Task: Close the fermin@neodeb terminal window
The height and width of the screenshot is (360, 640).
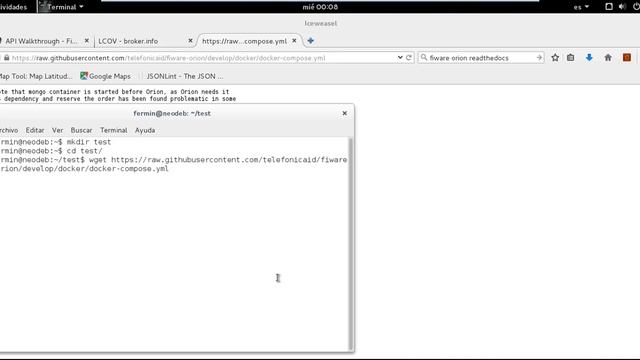Action: 344,113
